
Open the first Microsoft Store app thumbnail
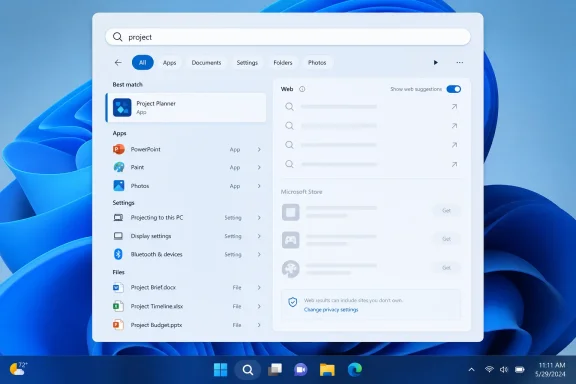(291, 212)
